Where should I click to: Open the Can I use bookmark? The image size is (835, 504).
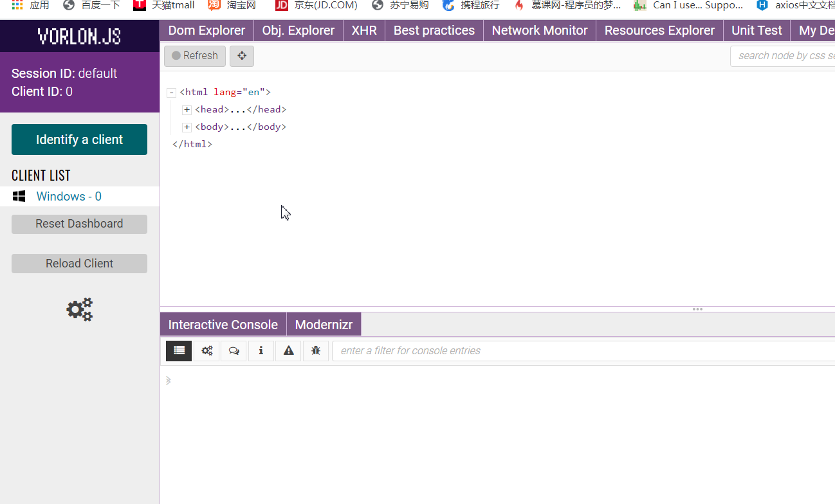point(688,5)
